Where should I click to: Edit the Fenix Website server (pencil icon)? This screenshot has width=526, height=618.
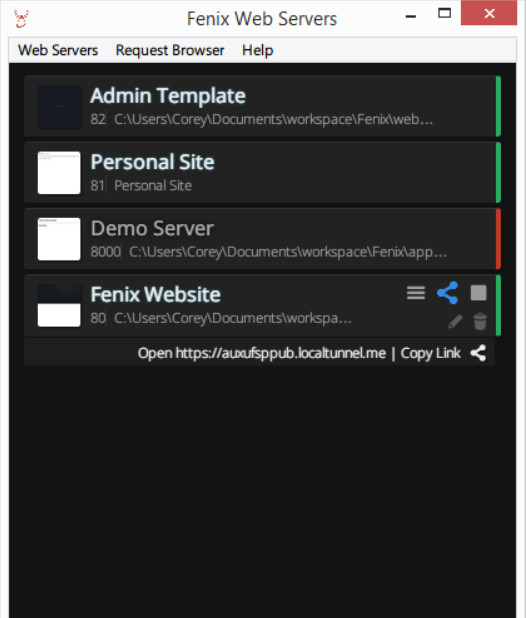[x=455, y=322]
